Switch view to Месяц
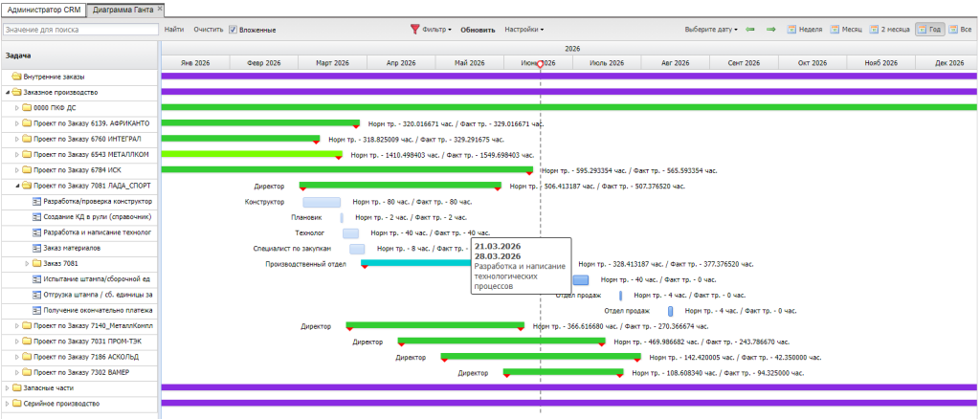 (846, 30)
